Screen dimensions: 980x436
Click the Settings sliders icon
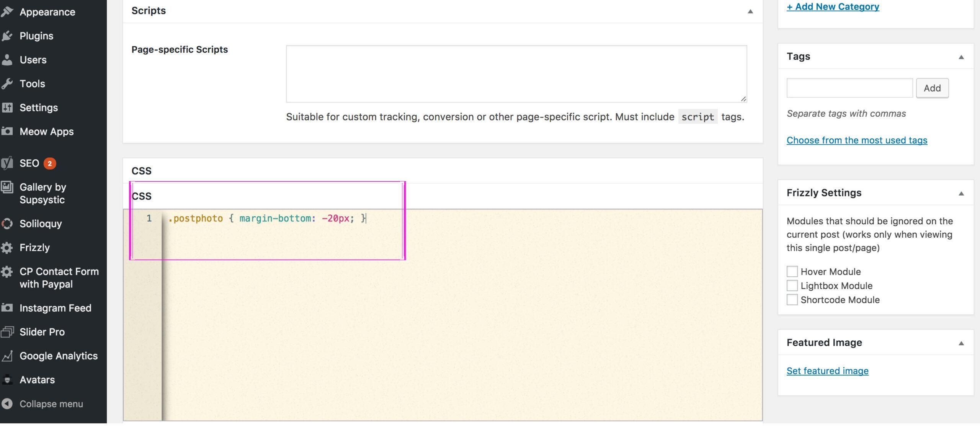pos(7,108)
